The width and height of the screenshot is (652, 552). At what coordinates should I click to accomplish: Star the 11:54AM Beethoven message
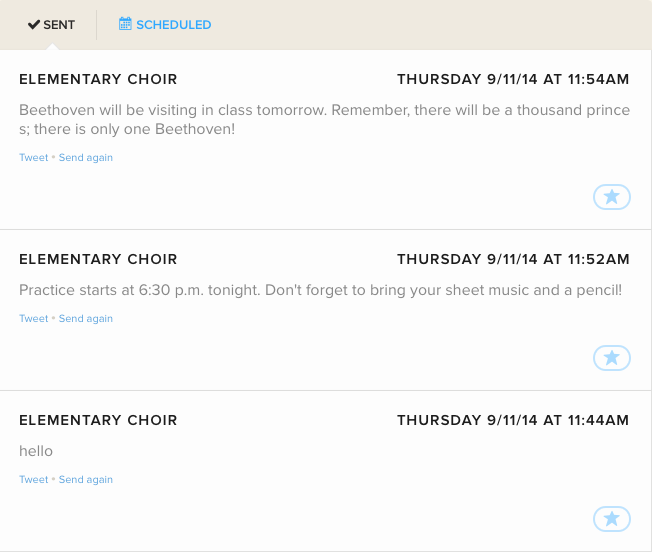612,197
